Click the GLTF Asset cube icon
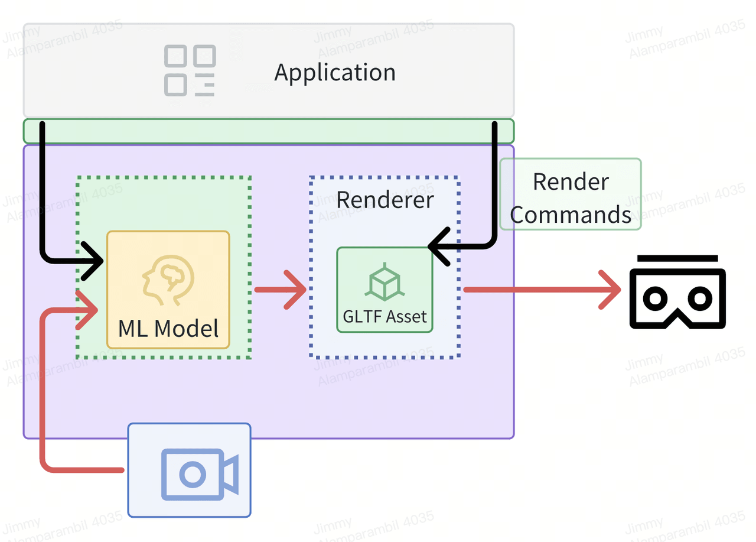Screen dimensions: 756x542 coord(384,281)
